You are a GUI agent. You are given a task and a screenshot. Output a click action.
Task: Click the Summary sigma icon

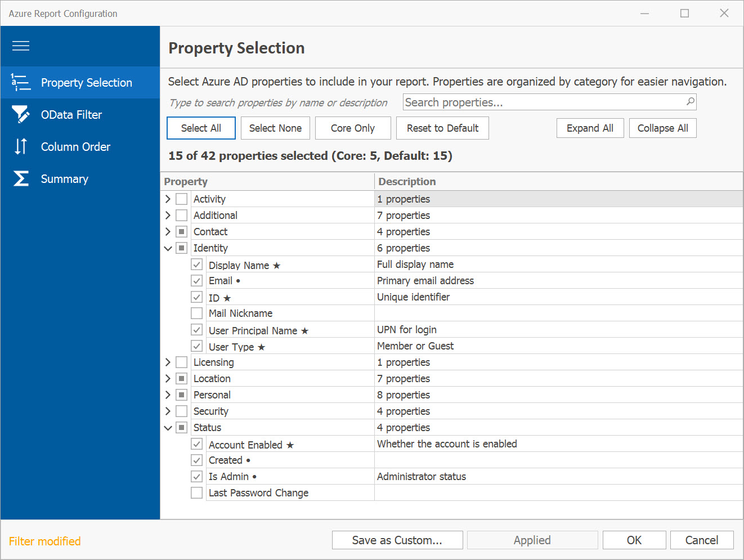pos(21,179)
